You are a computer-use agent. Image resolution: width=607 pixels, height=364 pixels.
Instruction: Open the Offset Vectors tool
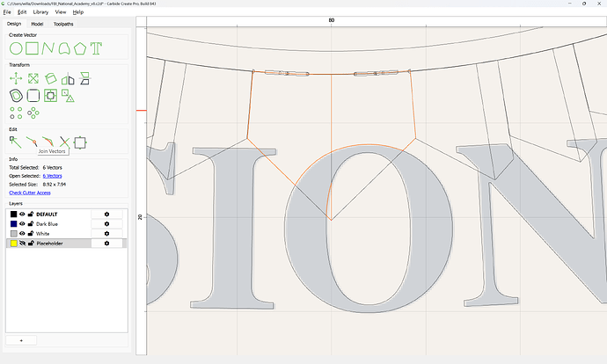tap(16, 96)
